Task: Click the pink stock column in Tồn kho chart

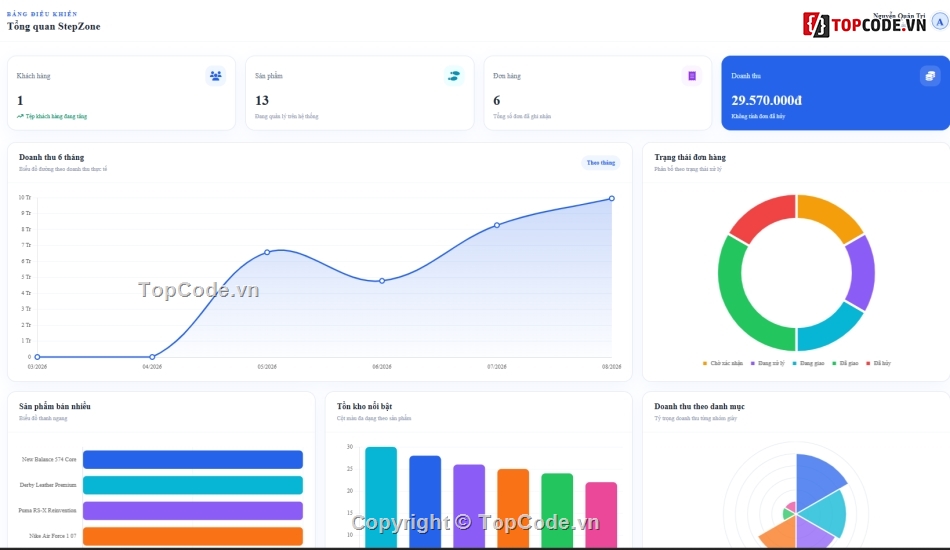Action: click(601, 515)
